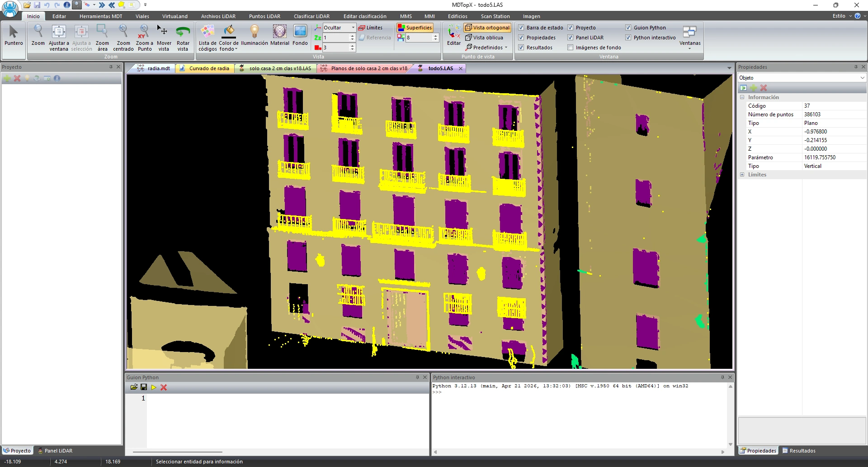
Task: Toggle the Panel LiDAR checkbox
Action: [571, 38]
